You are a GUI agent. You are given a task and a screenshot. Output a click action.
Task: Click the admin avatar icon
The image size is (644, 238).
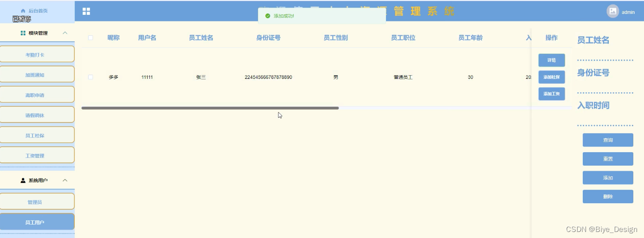pyautogui.click(x=613, y=11)
